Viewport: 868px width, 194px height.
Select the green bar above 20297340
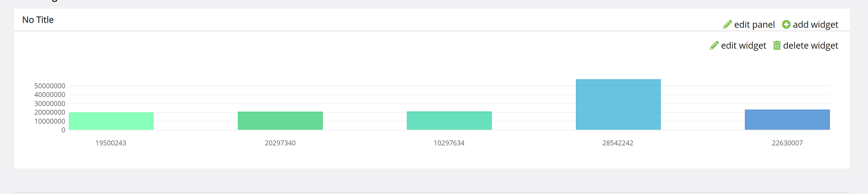(x=280, y=121)
